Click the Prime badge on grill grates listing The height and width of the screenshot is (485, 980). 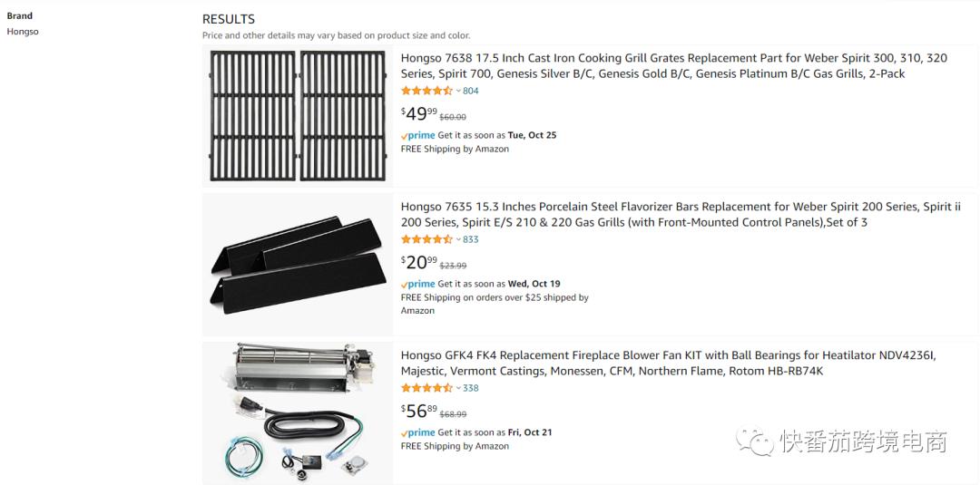point(418,135)
